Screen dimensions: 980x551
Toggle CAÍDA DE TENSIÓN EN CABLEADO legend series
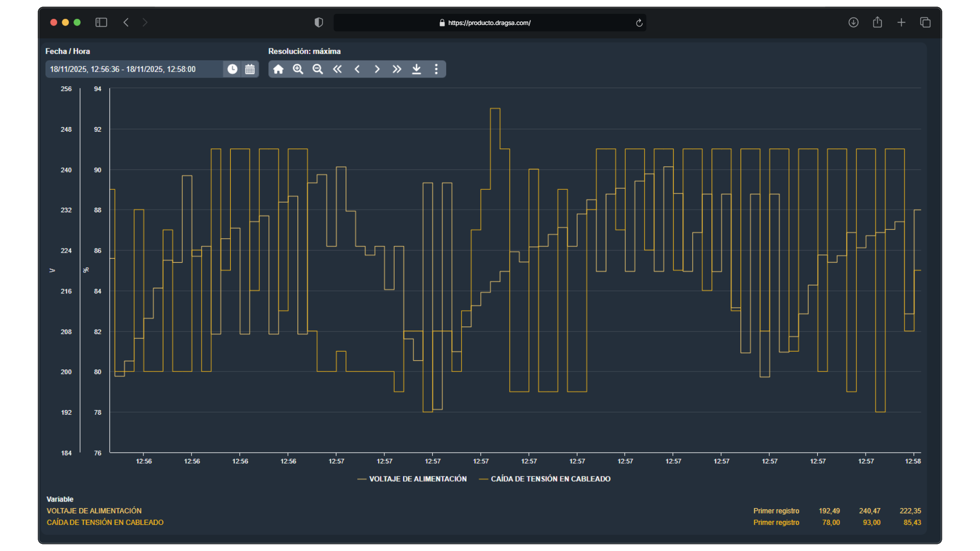click(x=550, y=479)
